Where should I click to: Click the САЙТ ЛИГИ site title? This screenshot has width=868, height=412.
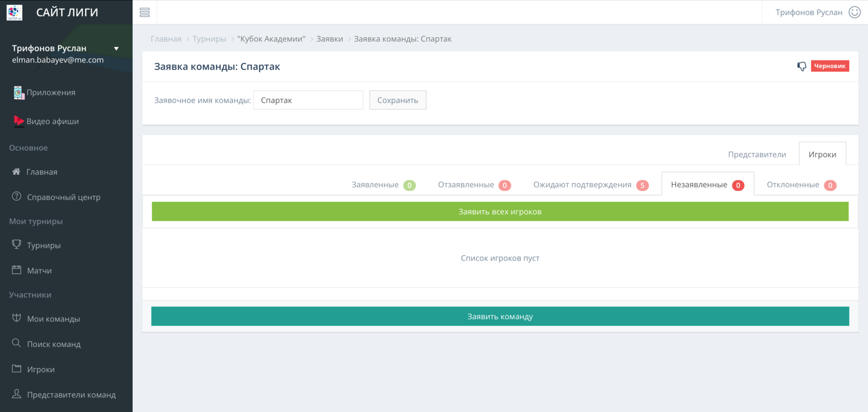tap(67, 12)
